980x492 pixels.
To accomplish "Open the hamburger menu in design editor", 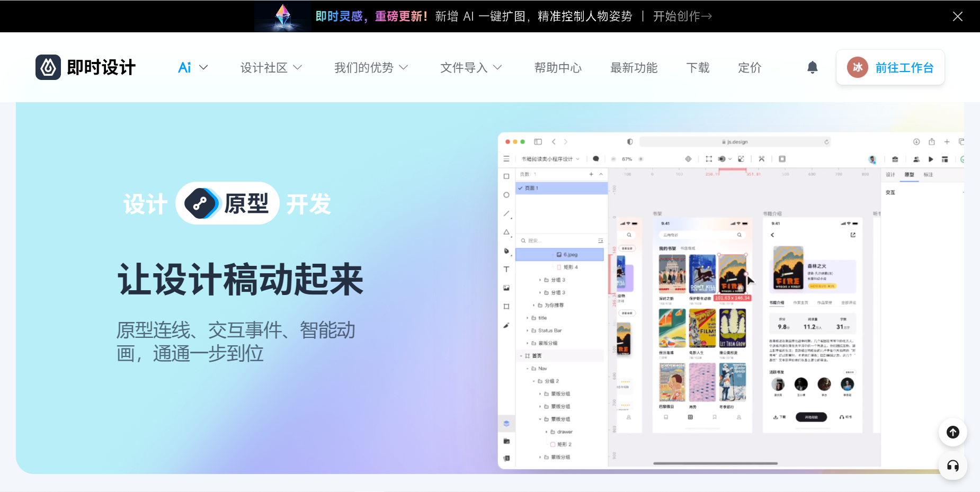I will pyautogui.click(x=506, y=159).
